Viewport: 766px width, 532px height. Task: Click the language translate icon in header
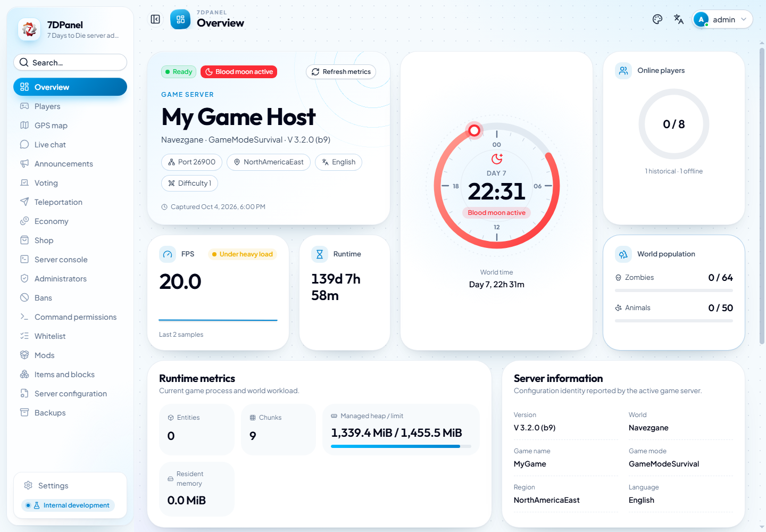point(679,20)
